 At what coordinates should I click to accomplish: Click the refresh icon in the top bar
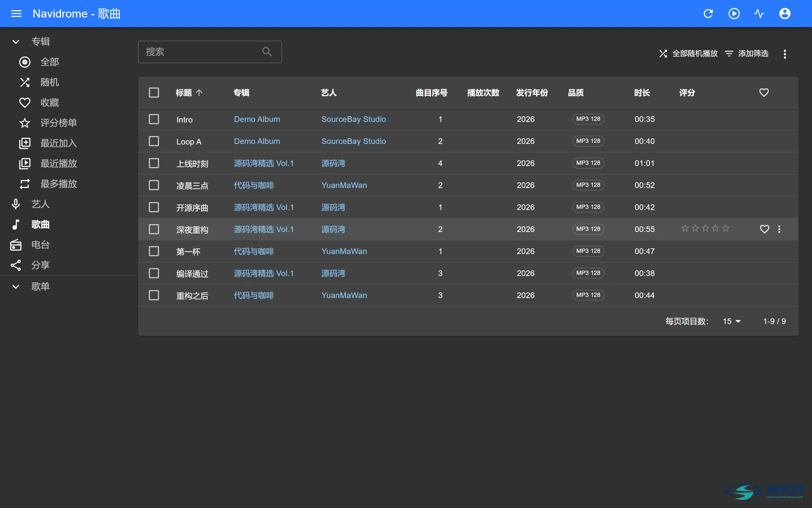708,14
